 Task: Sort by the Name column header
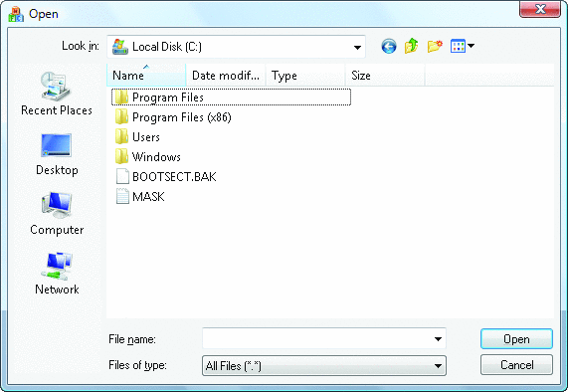[146, 76]
